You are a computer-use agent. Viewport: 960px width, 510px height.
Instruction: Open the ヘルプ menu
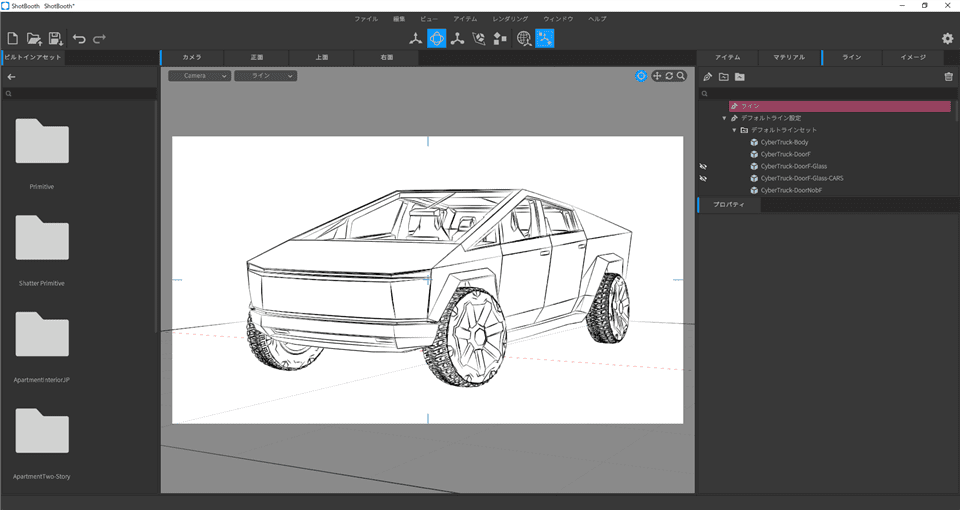[x=598, y=19]
